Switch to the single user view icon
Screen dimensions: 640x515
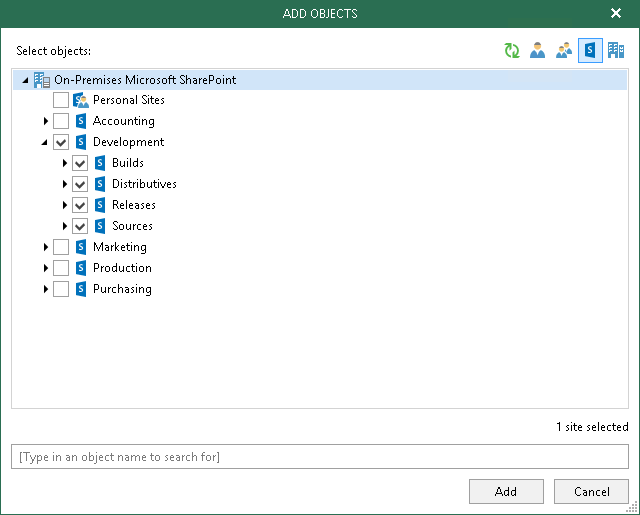[x=538, y=51]
